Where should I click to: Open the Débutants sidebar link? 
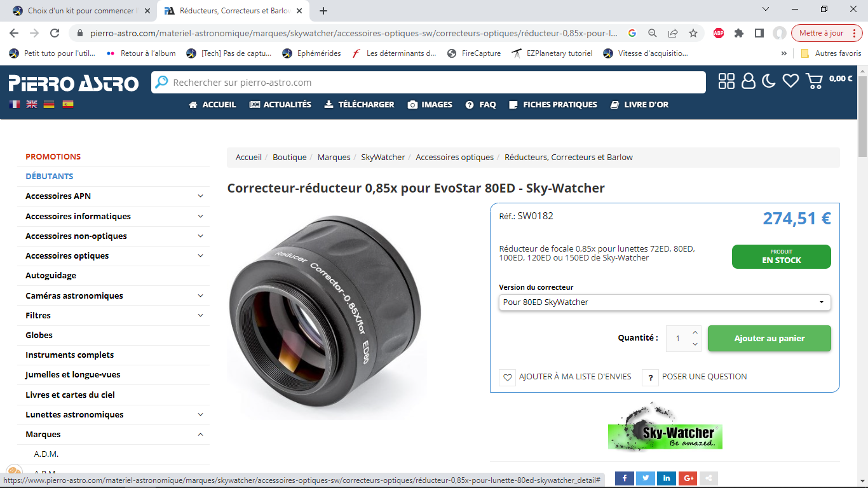(50, 177)
